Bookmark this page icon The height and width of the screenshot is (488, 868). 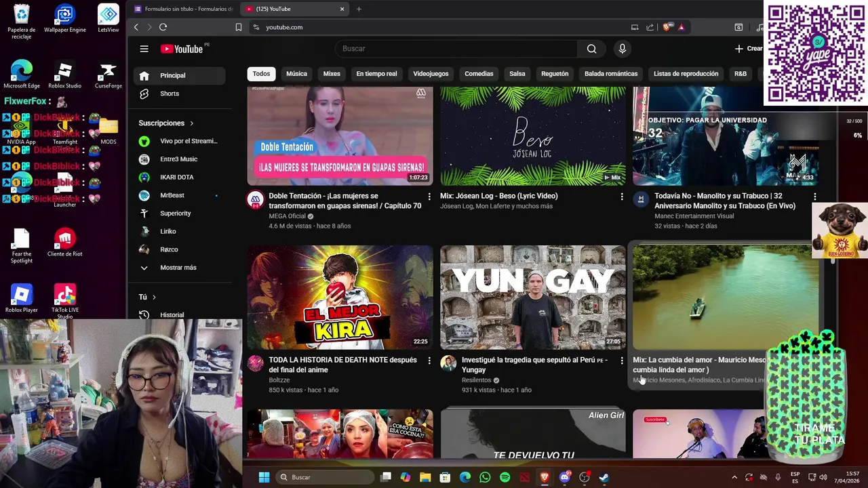coord(239,27)
